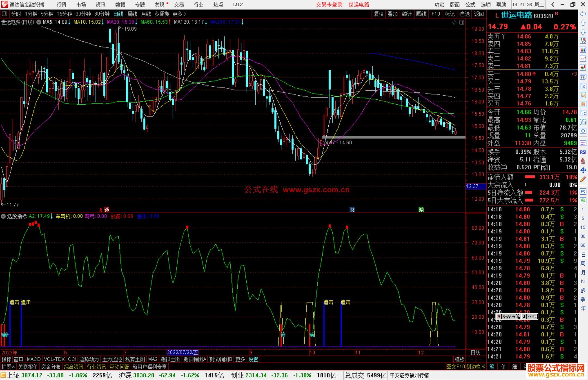Expand the 扩展 panel at bottom

8,367
